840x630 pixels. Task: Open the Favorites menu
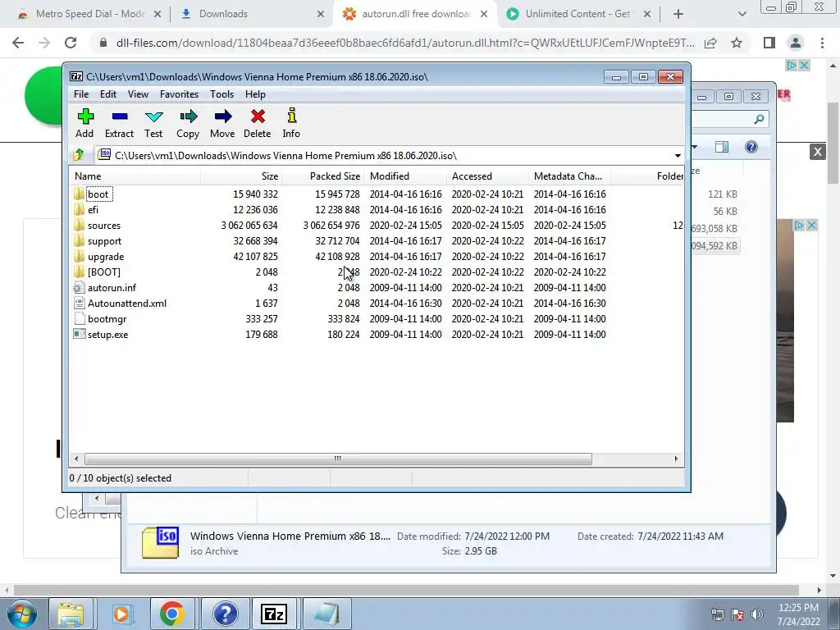179,94
